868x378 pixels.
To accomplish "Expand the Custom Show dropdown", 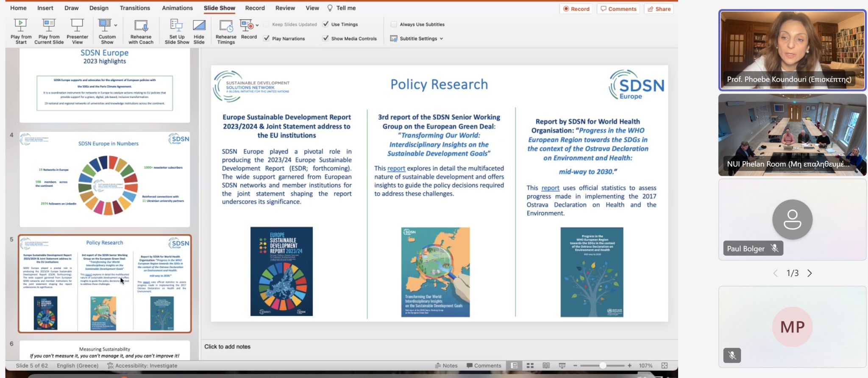I will [x=115, y=25].
